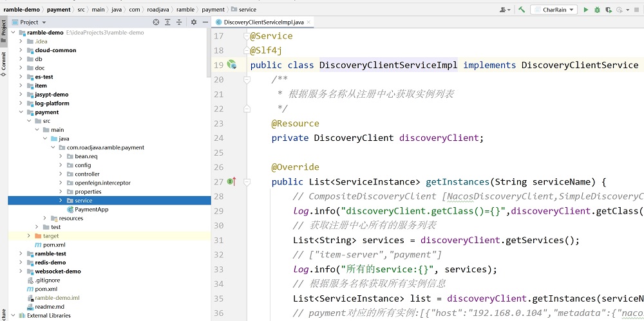
Task: Collapse the payment module
Action: [x=21, y=112]
